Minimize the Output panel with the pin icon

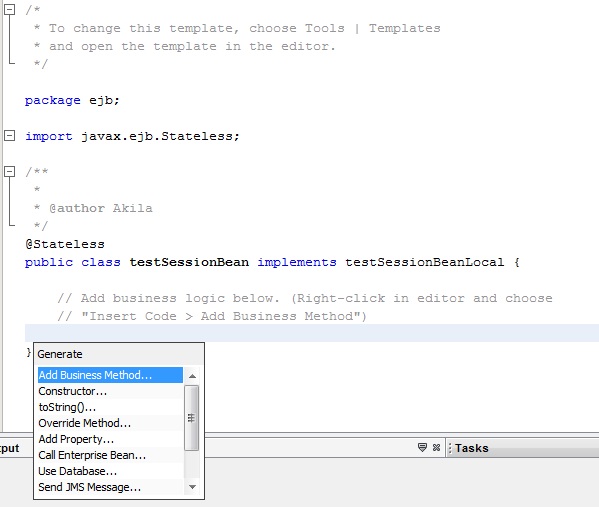pyautogui.click(x=422, y=447)
